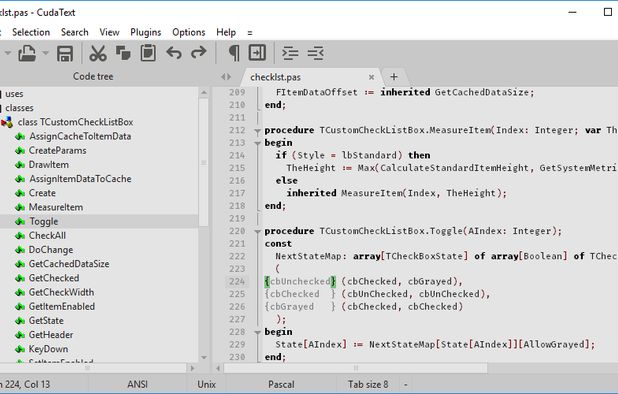The image size is (618, 394).
Task: Click the icon beside MeasureItem
Action: [20, 207]
